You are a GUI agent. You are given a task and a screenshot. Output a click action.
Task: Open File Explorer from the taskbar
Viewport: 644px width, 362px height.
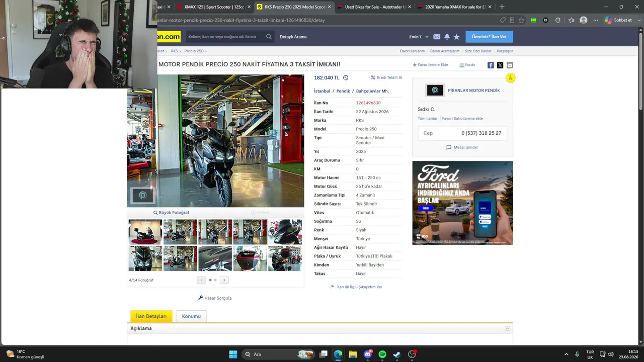tap(353, 354)
